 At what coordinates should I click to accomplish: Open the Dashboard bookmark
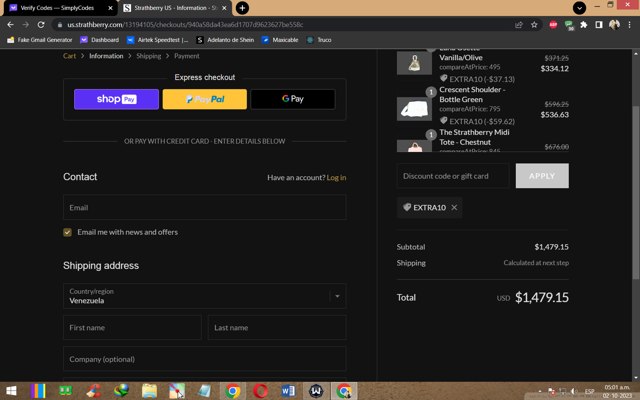point(100,40)
